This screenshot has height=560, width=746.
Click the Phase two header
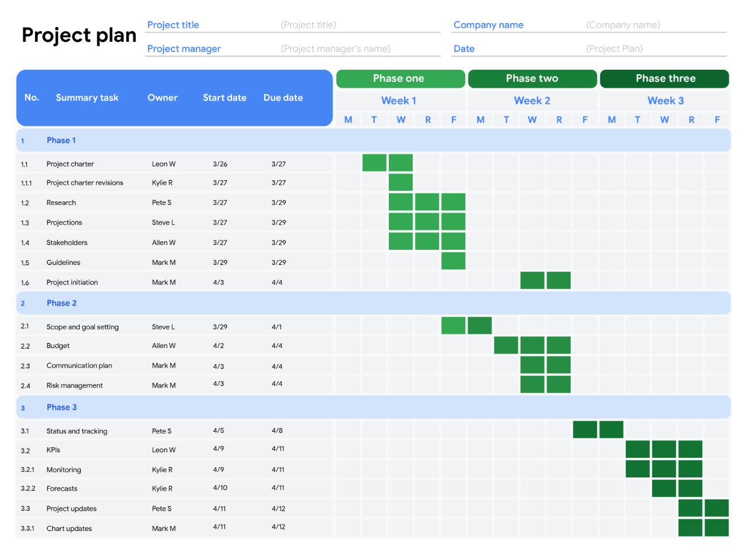click(532, 79)
